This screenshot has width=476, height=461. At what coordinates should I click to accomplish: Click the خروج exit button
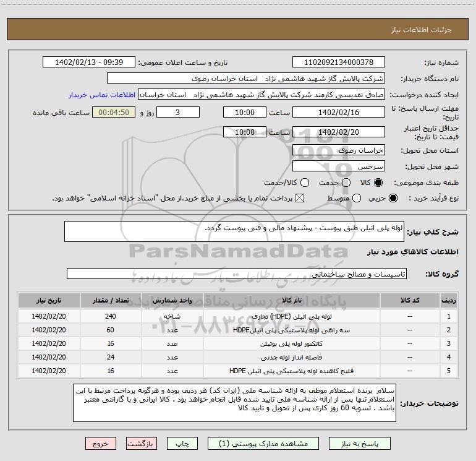coord(101,444)
